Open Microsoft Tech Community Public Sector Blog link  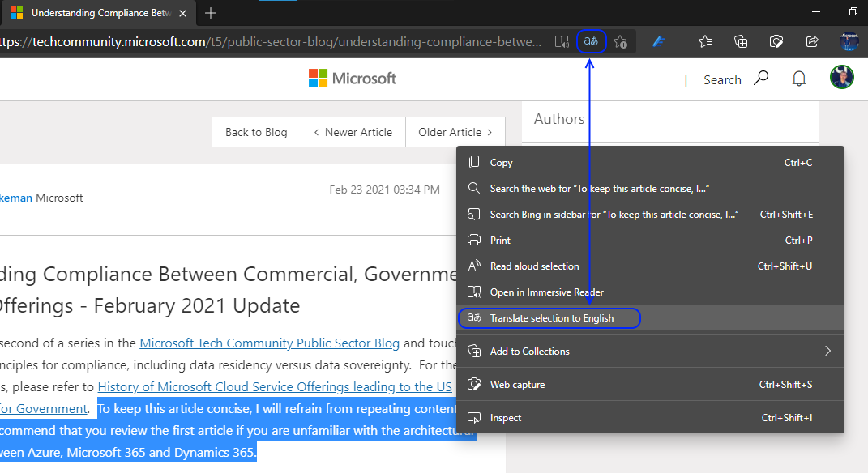pyautogui.click(x=270, y=343)
